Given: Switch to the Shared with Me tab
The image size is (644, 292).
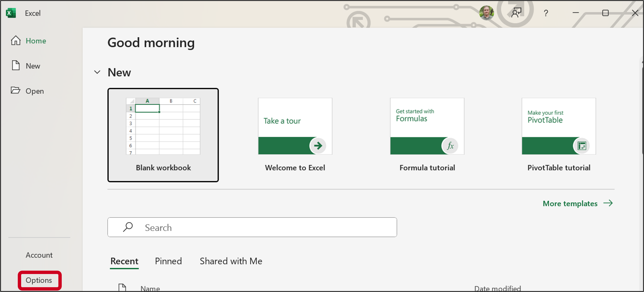Looking at the screenshot, I should (x=231, y=261).
